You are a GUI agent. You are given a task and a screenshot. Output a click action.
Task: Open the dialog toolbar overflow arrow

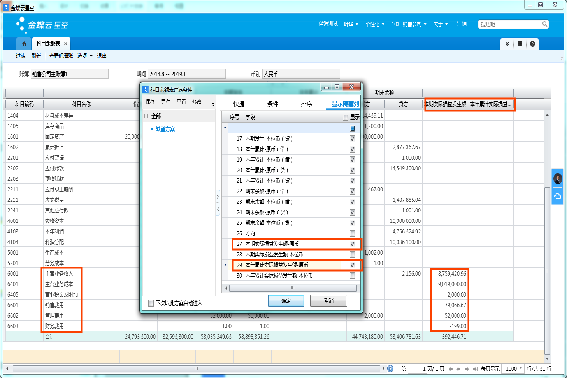point(213,104)
